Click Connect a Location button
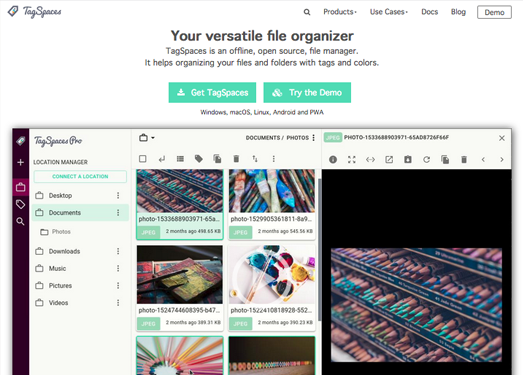523x375 pixels. point(80,176)
